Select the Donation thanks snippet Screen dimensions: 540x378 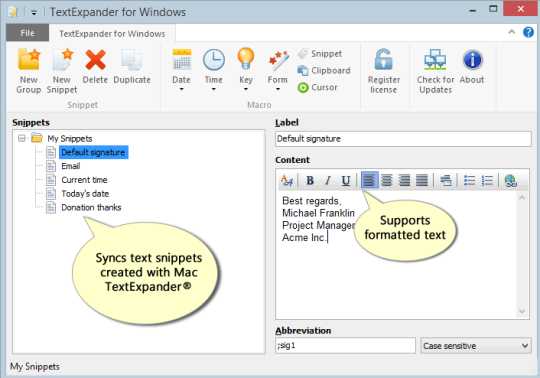[x=91, y=207]
